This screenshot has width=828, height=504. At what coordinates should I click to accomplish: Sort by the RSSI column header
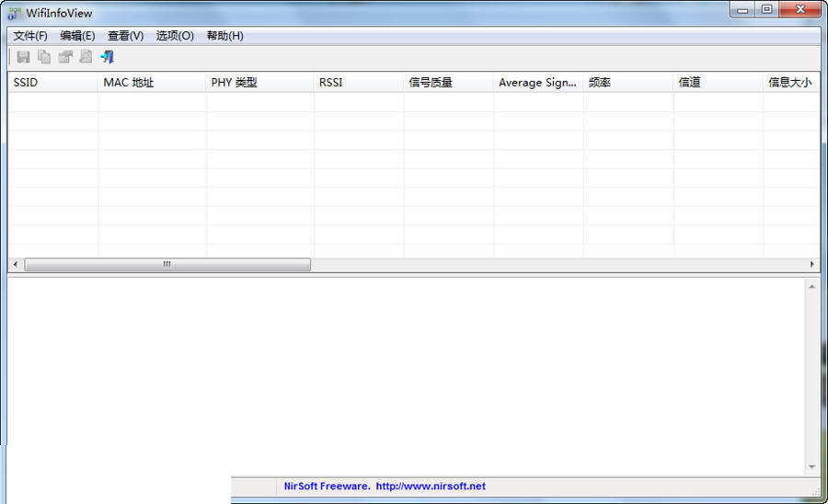coord(359,83)
